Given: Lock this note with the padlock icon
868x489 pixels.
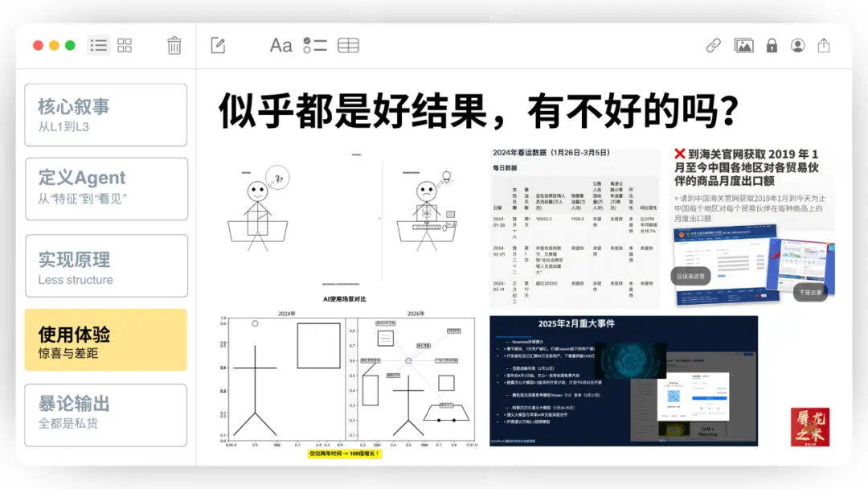Looking at the screenshot, I should pyautogui.click(x=771, y=46).
